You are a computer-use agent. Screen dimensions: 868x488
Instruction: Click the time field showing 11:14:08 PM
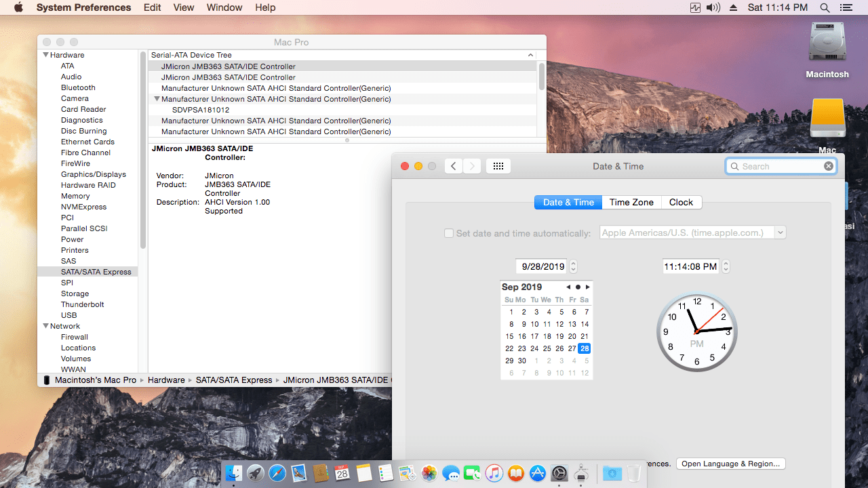click(691, 266)
